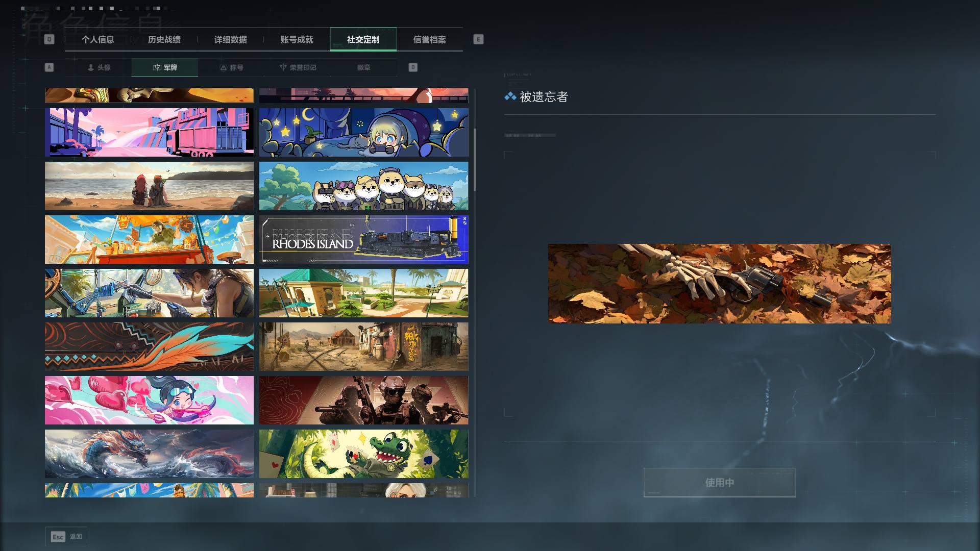Open the 称号 sub-tab
The width and height of the screenshot is (980, 551).
(231, 67)
